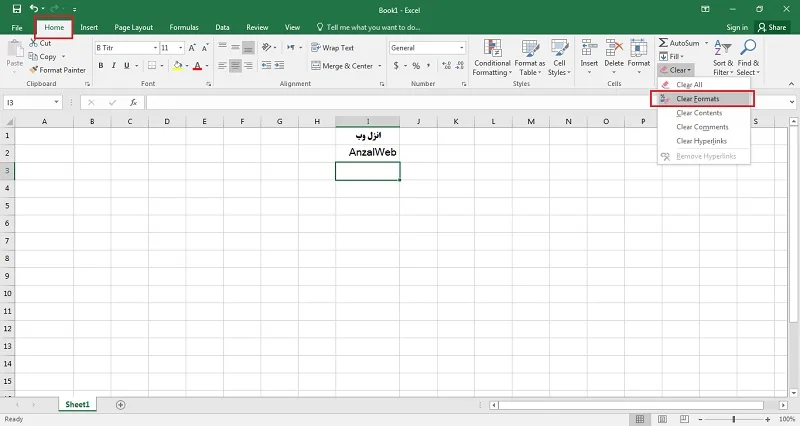Viewport: 800px width, 426px height.
Task: Click cell AnzalWeb in column I
Action: (368, 153)
